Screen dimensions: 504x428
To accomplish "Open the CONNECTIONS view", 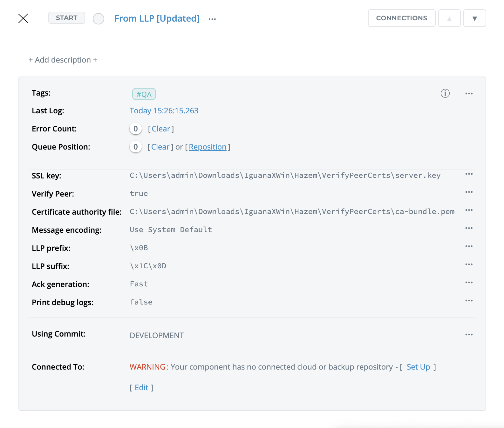I will 401,18.
